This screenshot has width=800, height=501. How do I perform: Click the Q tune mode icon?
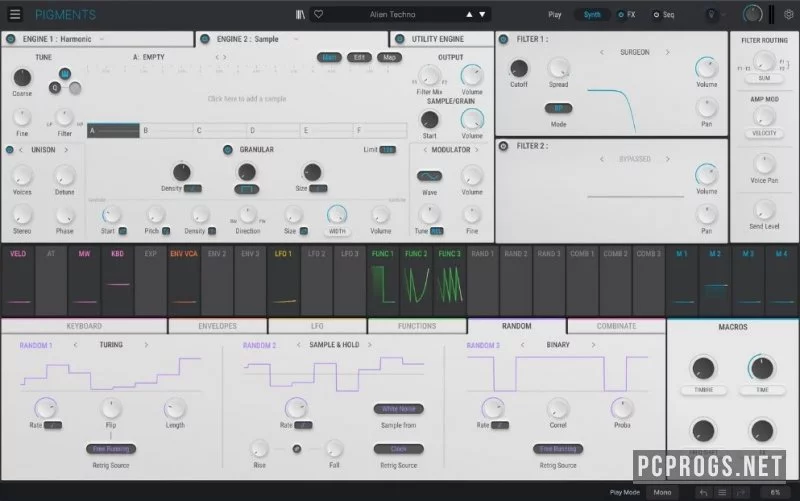55,88
